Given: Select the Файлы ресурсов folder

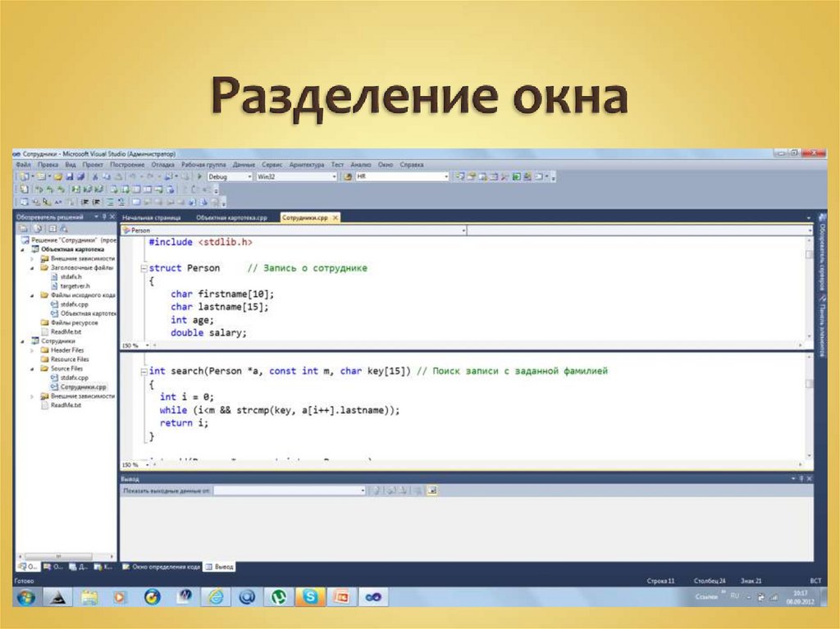Looking at the screenshot, I should [74, 322].
